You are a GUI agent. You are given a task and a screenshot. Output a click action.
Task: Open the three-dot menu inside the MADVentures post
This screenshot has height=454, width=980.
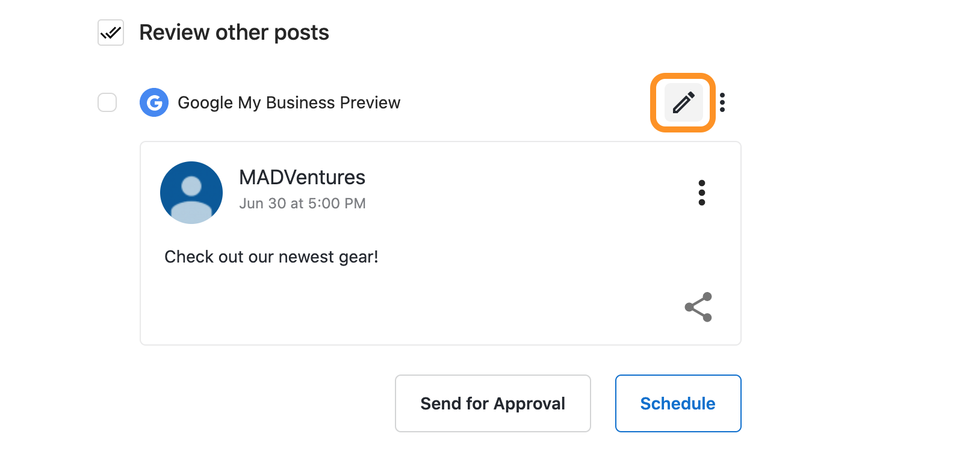tap(702, 193)
